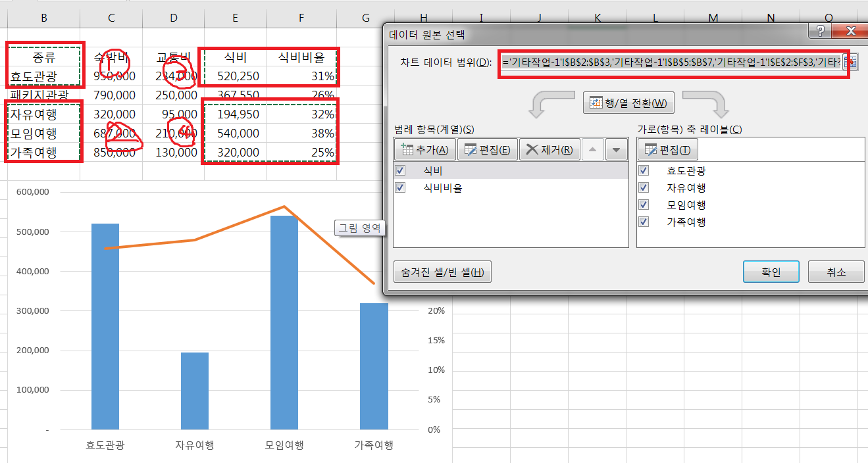Click the dialog help question mark icon
This screenshot has height=463, width=868.
(821, 32)
